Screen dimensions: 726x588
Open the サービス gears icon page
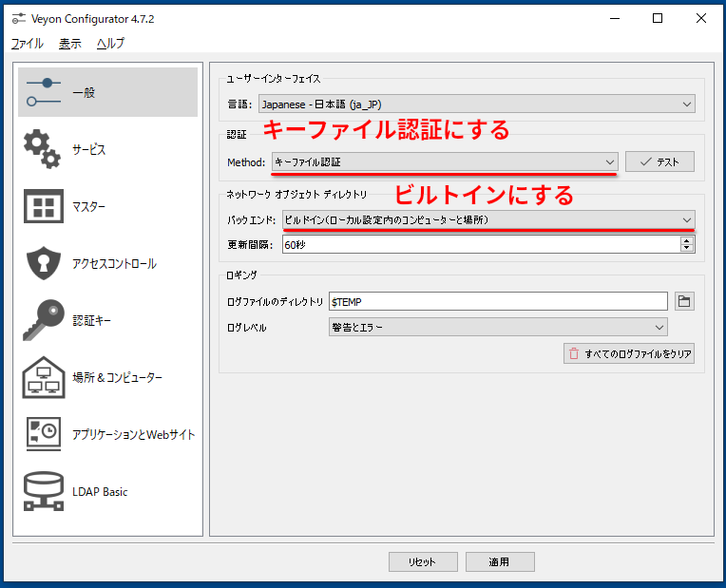(x=42, y=149)
